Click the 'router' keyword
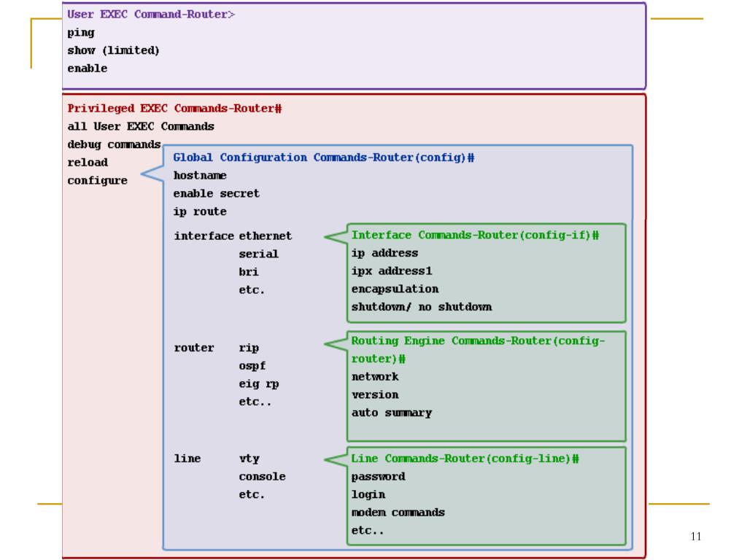747x560 pixels. point(194,348)
